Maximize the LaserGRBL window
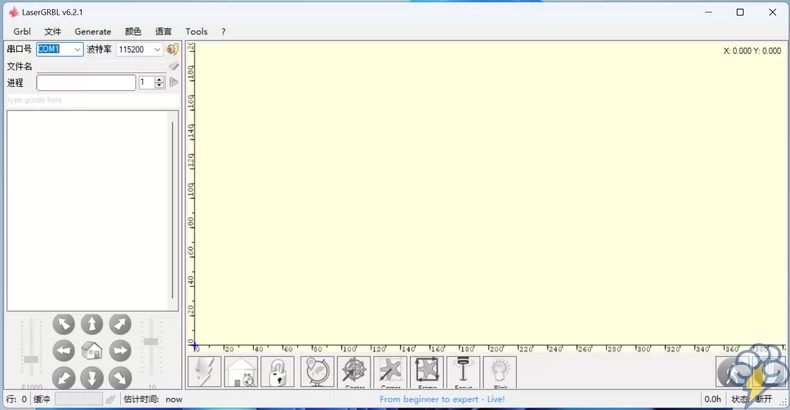The width and height of the screenshot is (790, 410). (x=740, y=12)
